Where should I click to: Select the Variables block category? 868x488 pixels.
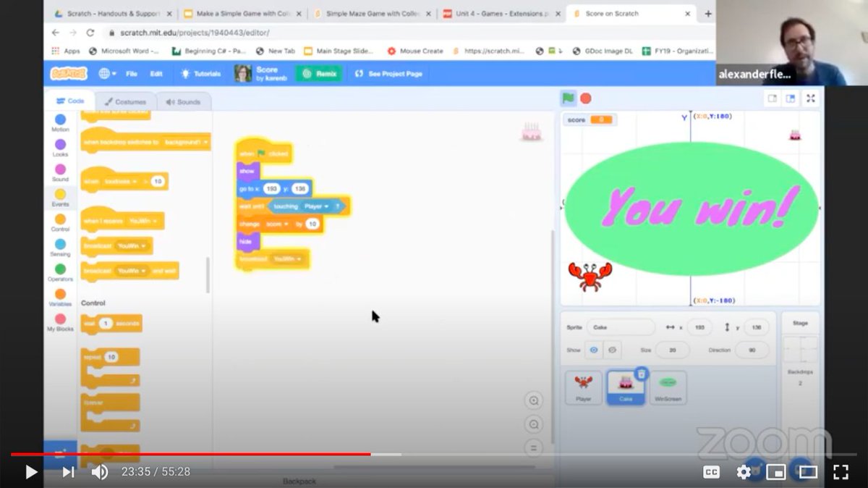click(x=60, y=298)
